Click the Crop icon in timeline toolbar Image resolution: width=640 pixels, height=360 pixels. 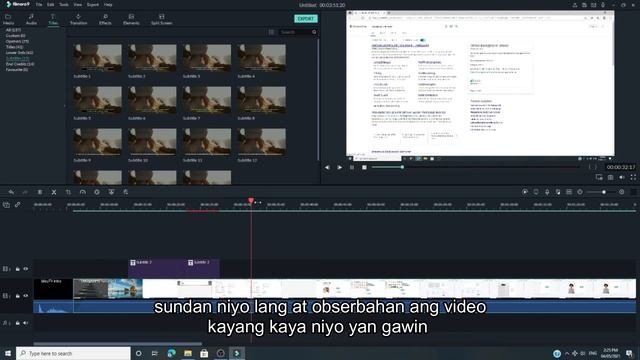(68, 192)
